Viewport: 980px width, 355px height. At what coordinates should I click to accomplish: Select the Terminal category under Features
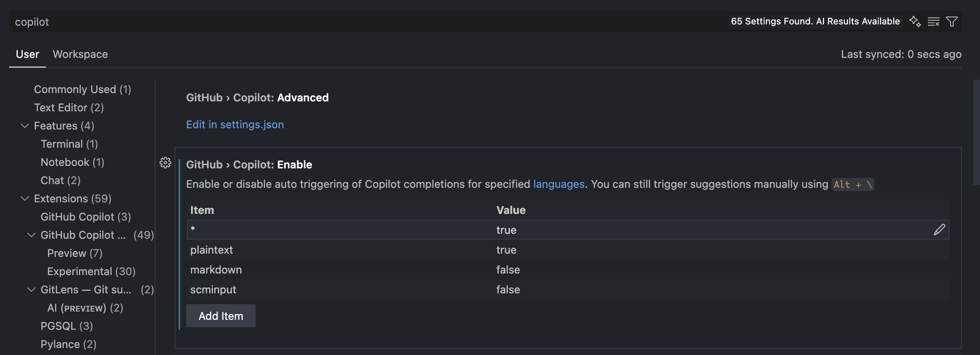pyautogui.click(x=69, y=144)
